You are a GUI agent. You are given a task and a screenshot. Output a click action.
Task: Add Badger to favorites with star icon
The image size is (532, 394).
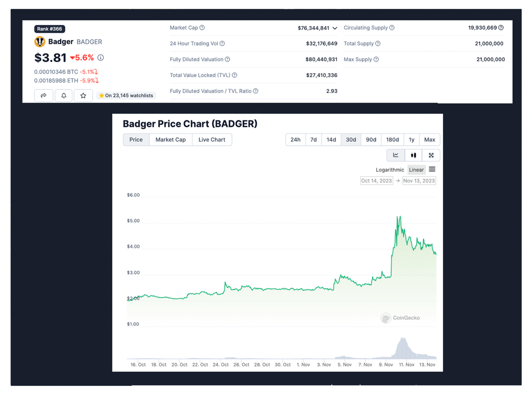(83, 95)
